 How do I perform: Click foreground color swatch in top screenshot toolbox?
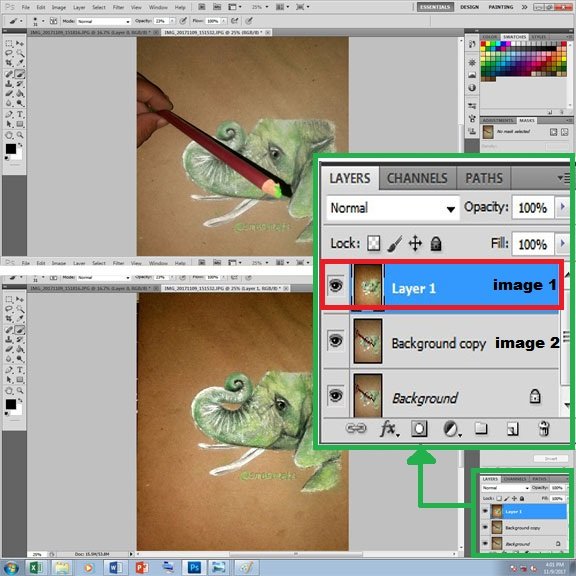point(11,149)
